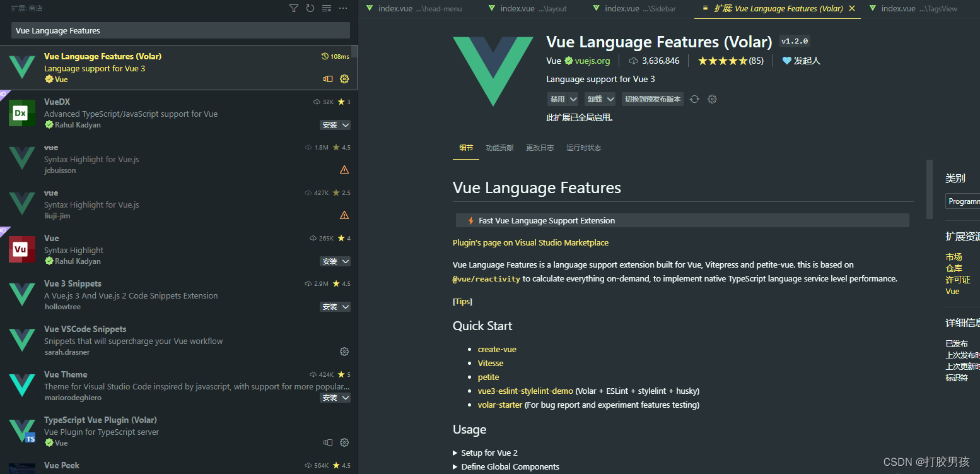The width and height of the screenshot is (980, 474).
Task: Open install dropdown for Vue 3 Snippets
Action: 346,307
